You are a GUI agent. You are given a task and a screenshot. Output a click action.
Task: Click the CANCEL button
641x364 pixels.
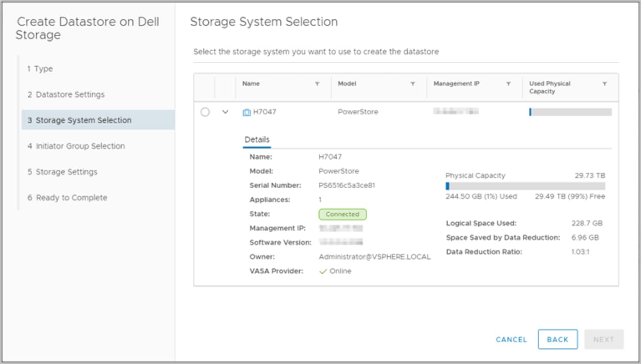click(x=511, y=340)
